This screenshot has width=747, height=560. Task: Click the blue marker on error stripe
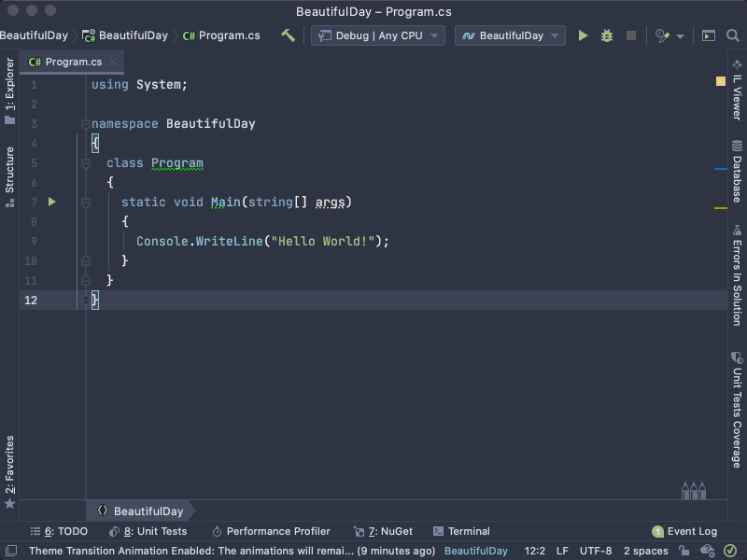point(720,169)
